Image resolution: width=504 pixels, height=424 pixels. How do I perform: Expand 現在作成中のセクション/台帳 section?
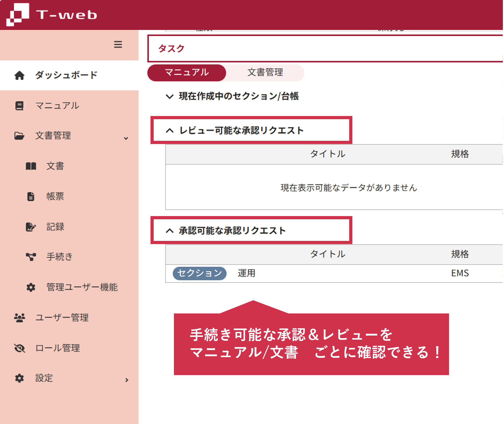[x=170, y=97]
